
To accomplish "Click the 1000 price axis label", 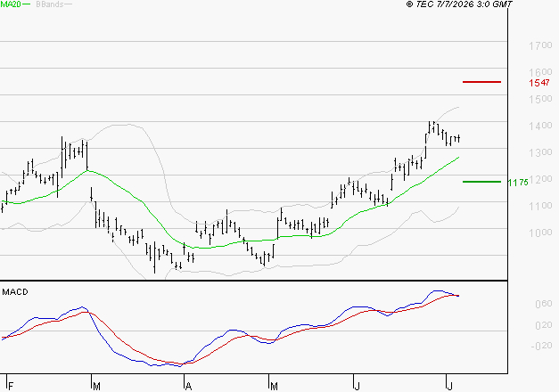I will click(540, 233).
